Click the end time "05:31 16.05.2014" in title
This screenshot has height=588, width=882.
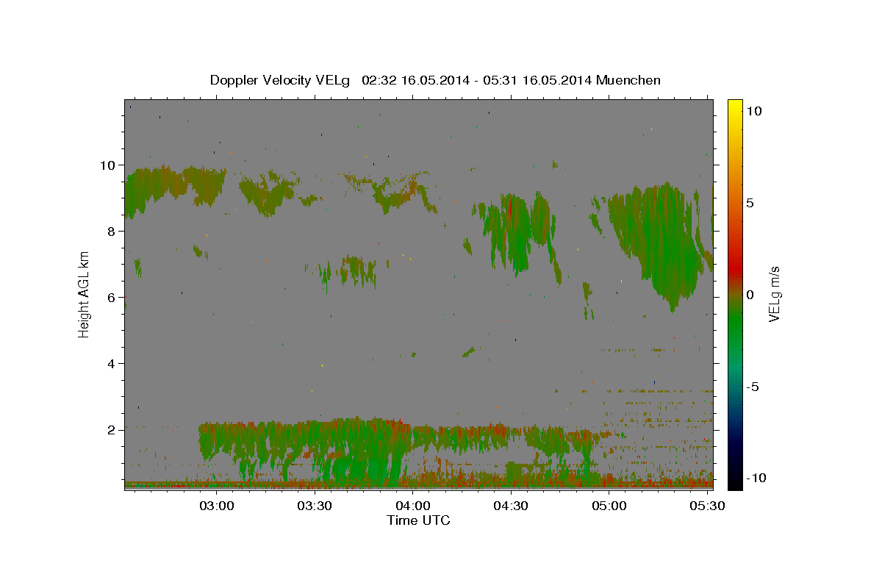pyautogui.click(x=538, y=80)
